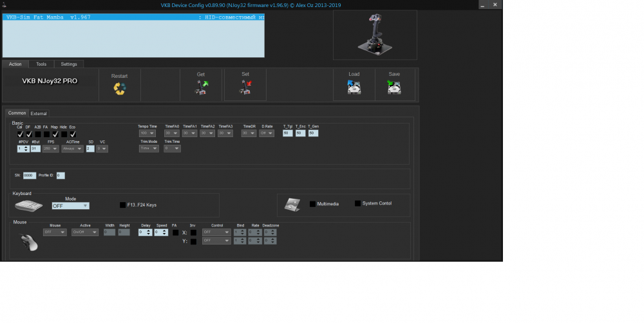Enable the F13..F24 Keys checkbox
The image size is (644, 323).
click(122, 205)
